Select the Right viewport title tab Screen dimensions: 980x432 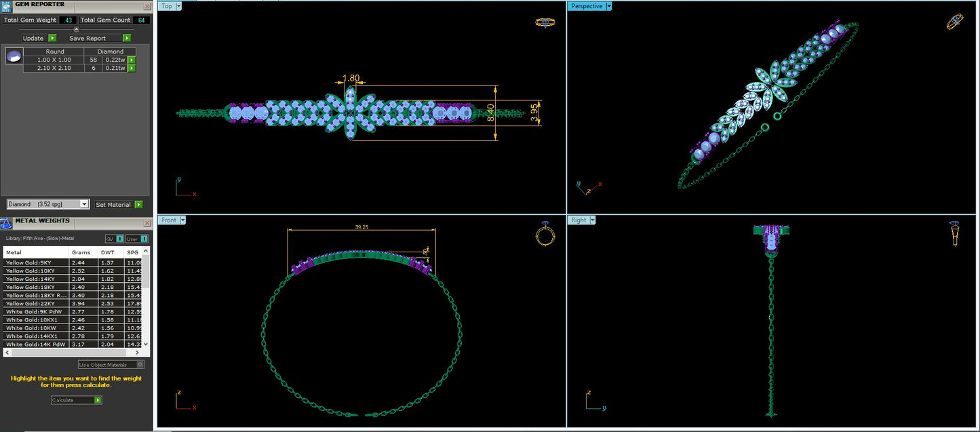[579, 220]
